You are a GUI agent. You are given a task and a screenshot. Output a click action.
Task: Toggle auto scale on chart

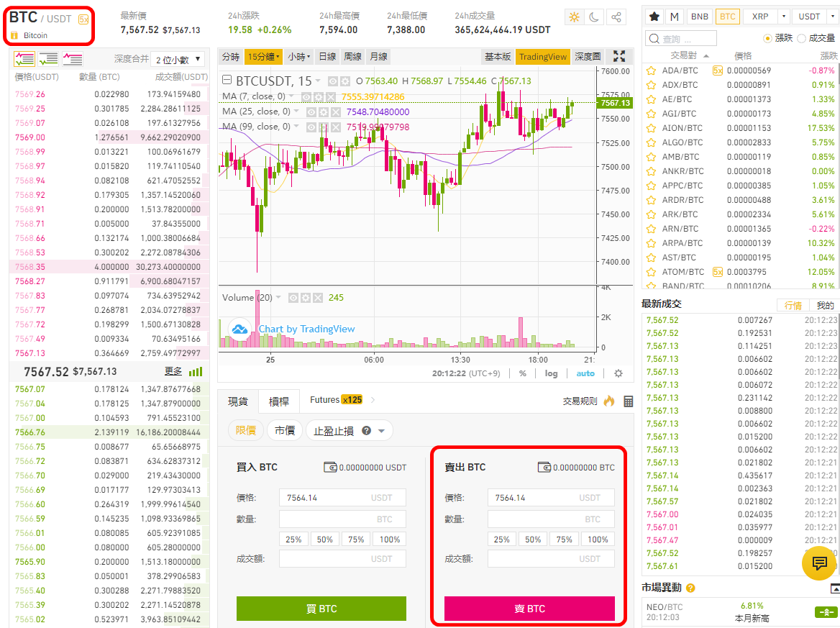pos(585,373)
